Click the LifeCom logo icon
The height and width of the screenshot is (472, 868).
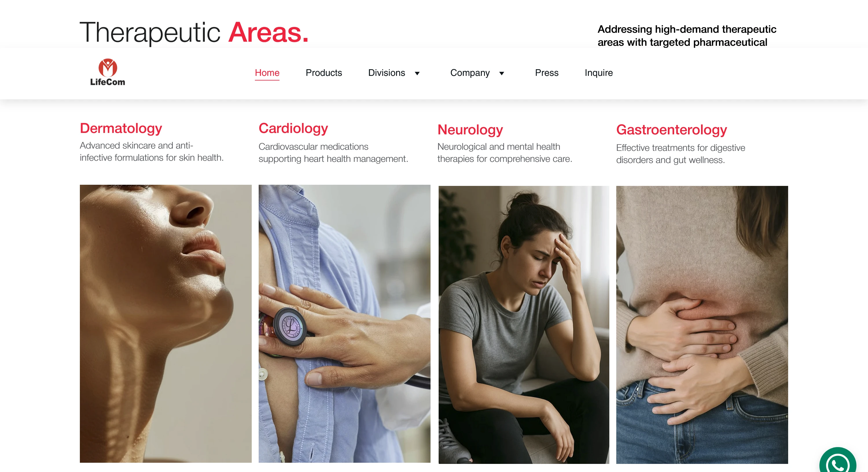108,67
